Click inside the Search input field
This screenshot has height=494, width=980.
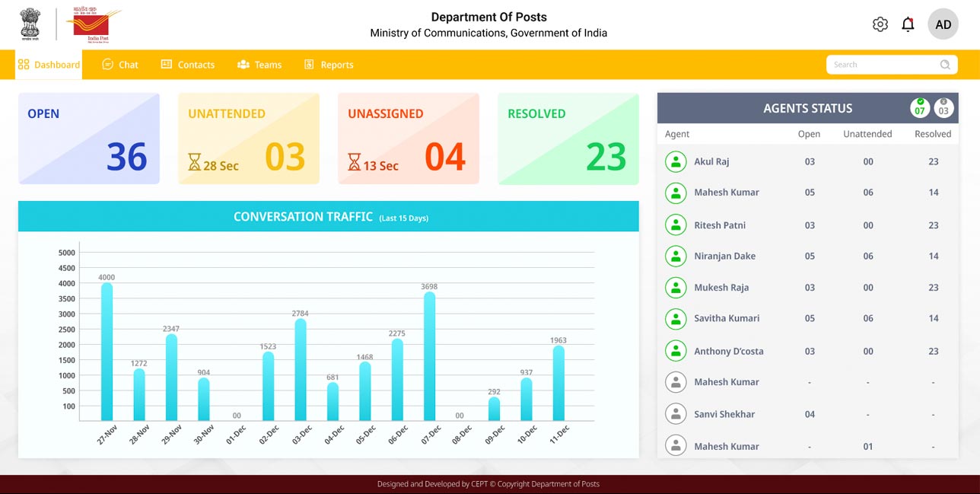click(883, 65)
